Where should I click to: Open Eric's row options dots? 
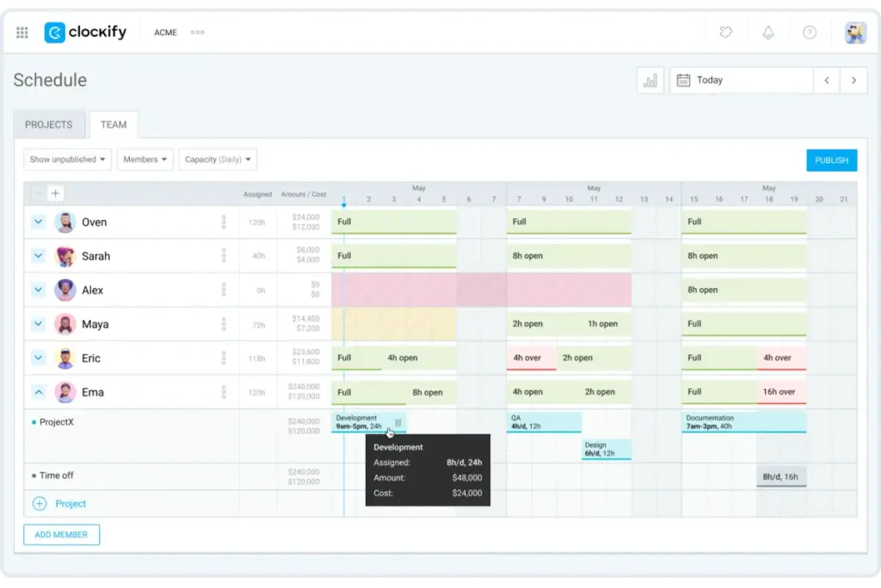click(224, 358)
